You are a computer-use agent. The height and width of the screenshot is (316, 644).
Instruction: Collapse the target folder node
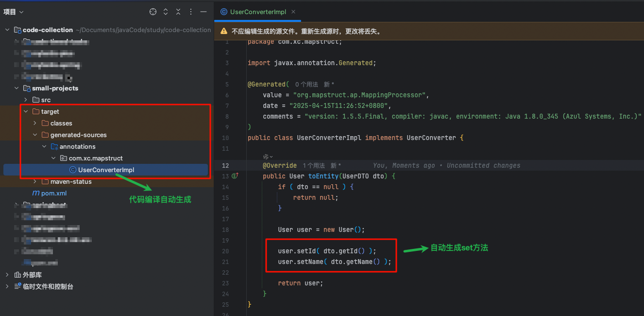coord(26,111)
